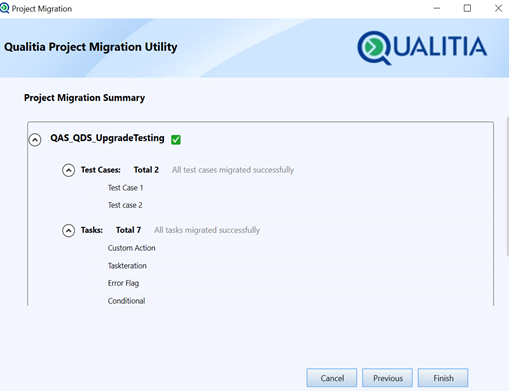Click the QAS_QDS_UpgradeTesting project name
The height and width of the screenshot is (391, 509).
click(107, 138)
